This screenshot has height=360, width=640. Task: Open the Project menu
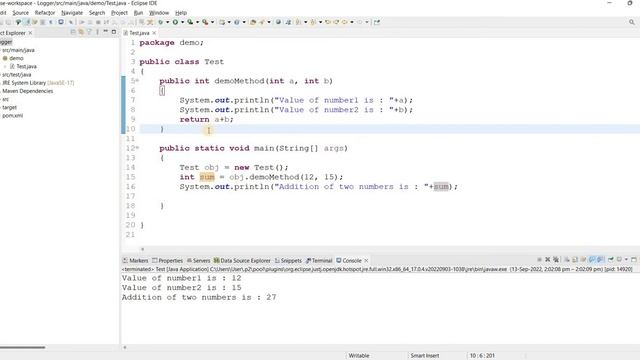click(119, 13)
